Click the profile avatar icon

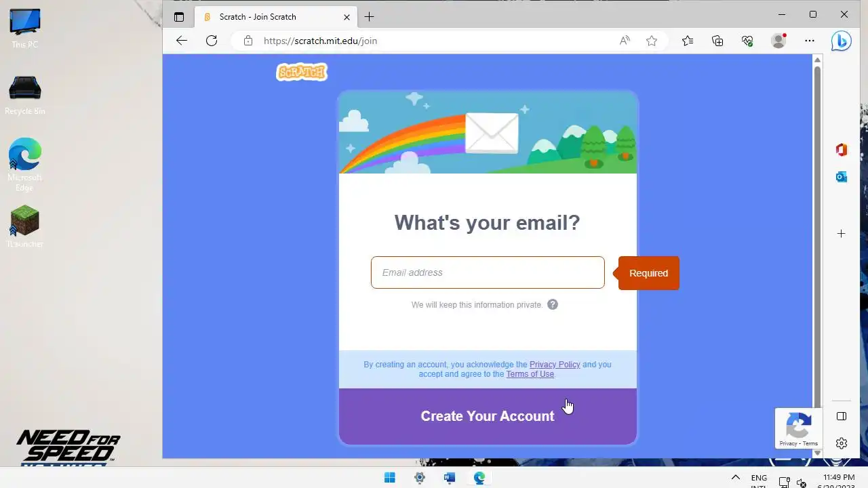coord(778,41)
